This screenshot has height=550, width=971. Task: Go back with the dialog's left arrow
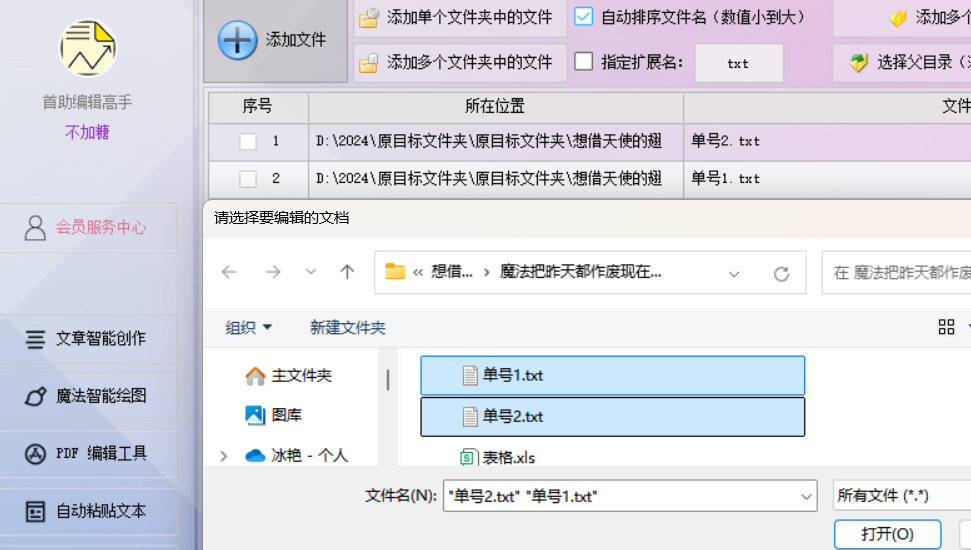click(229, 272)
